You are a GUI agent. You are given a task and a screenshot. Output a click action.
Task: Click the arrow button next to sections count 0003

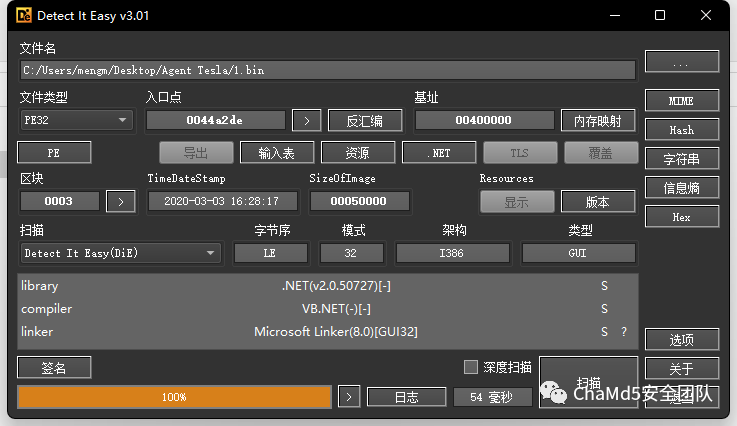121,201
